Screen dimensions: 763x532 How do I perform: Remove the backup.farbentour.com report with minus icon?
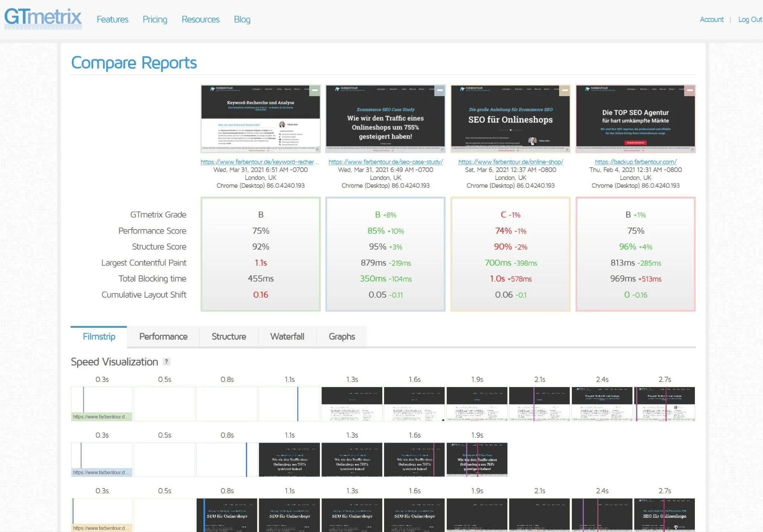[x=690, y=91]
